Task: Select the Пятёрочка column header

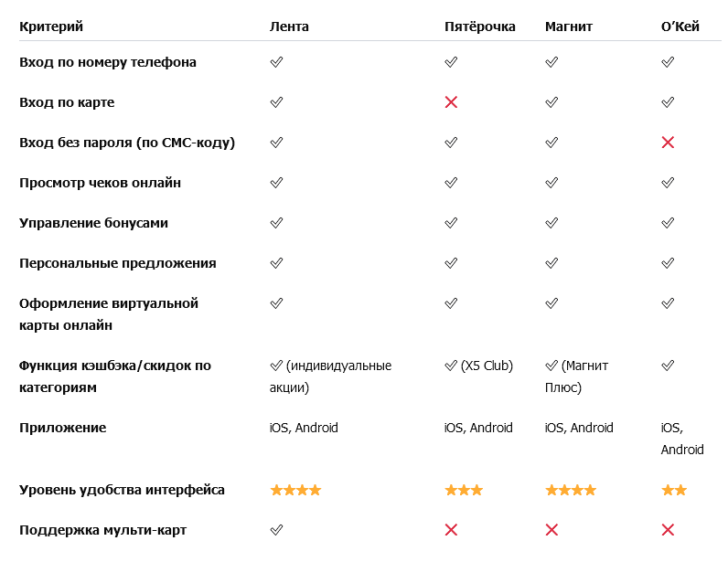Action: 479,27
